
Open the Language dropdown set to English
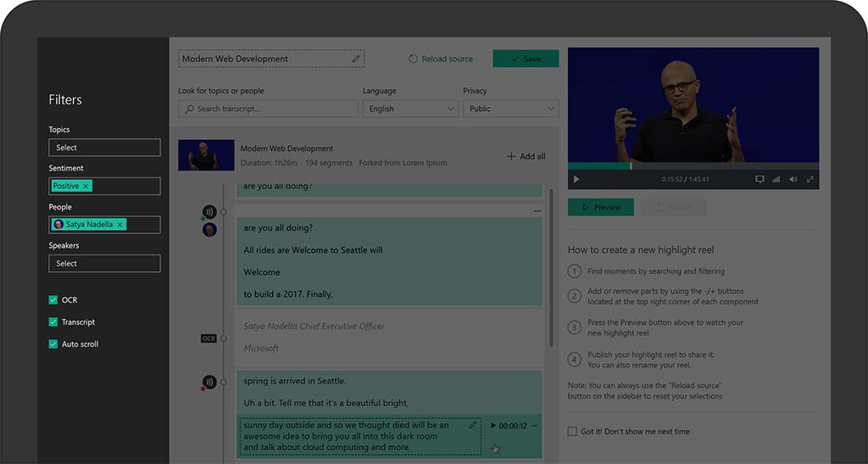pos(410,109)
